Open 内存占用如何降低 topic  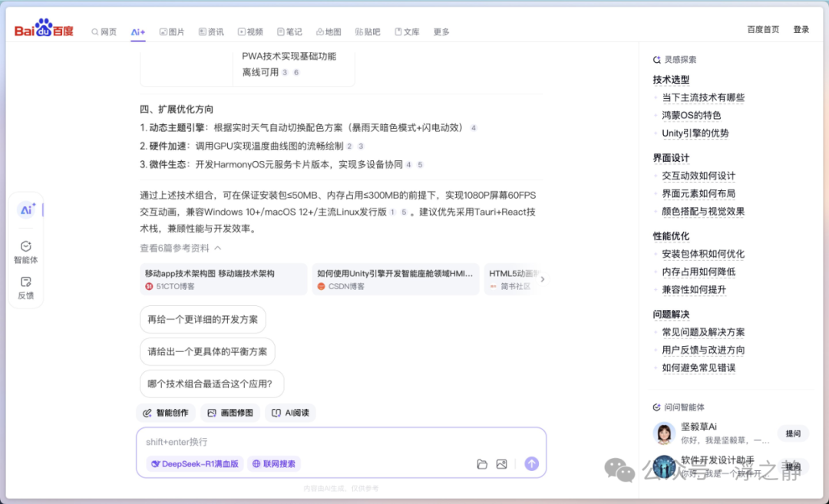pyautogui.click(x=699, y=272)
